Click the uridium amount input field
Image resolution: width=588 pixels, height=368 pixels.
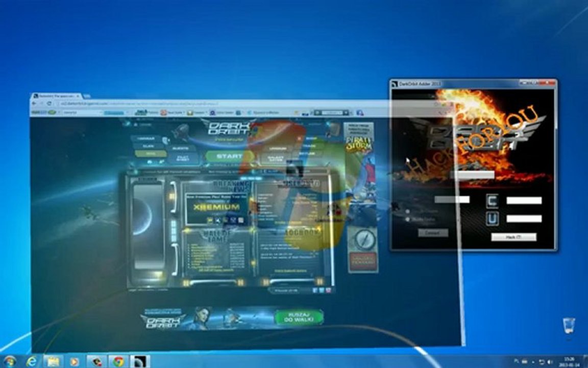click(524, 219)
